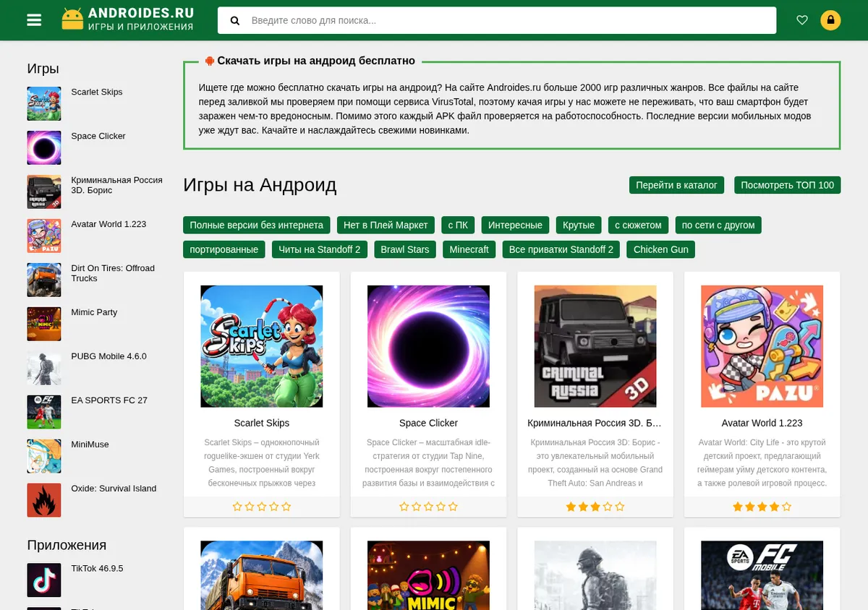The width and height of the screenshot is (868, 610).
Task: Click the magnifier search icon
Action: (x=235, y=21)
